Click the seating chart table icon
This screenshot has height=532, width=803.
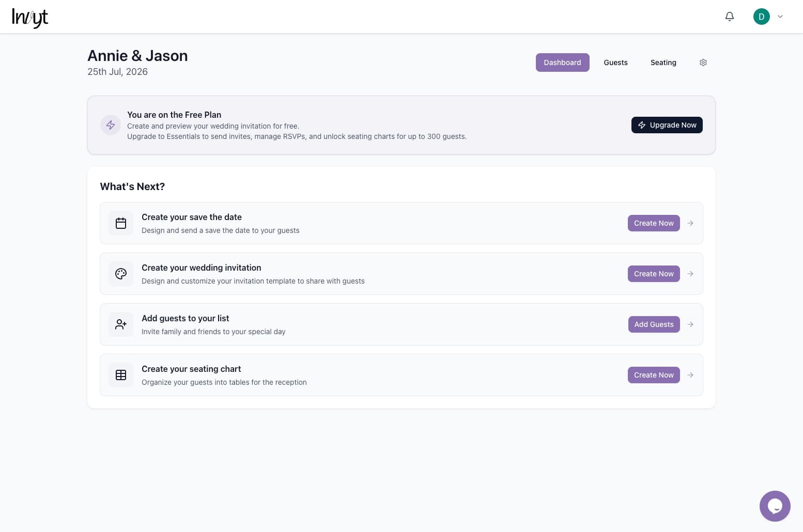(x=120, y=374)
